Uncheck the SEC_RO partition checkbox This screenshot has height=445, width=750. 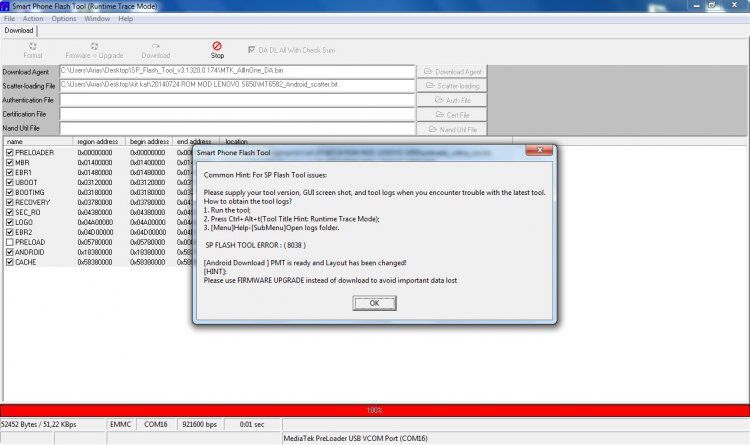(10, 212)
